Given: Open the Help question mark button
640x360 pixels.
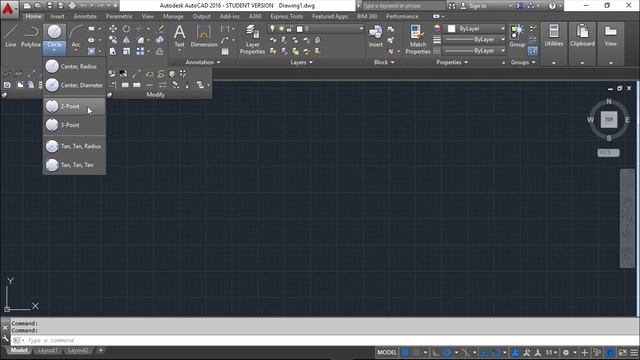Looking at the screenshot, I should pyautogui.click(x=552, y=6).
